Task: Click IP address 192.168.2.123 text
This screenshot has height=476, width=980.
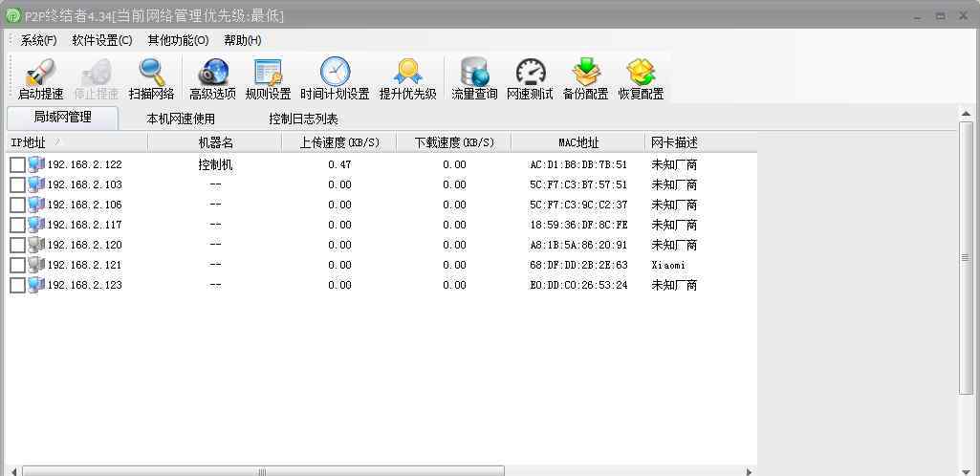Action: click(x=84, y=285)
